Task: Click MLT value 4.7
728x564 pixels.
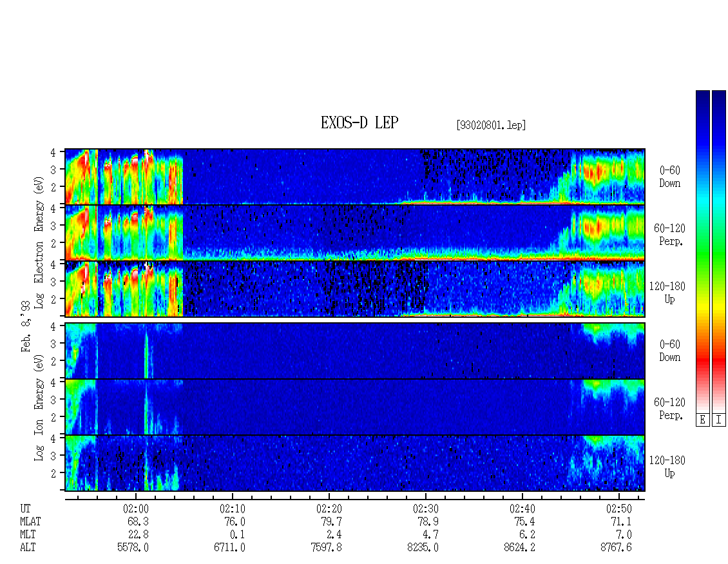Action: coord(431,535)
